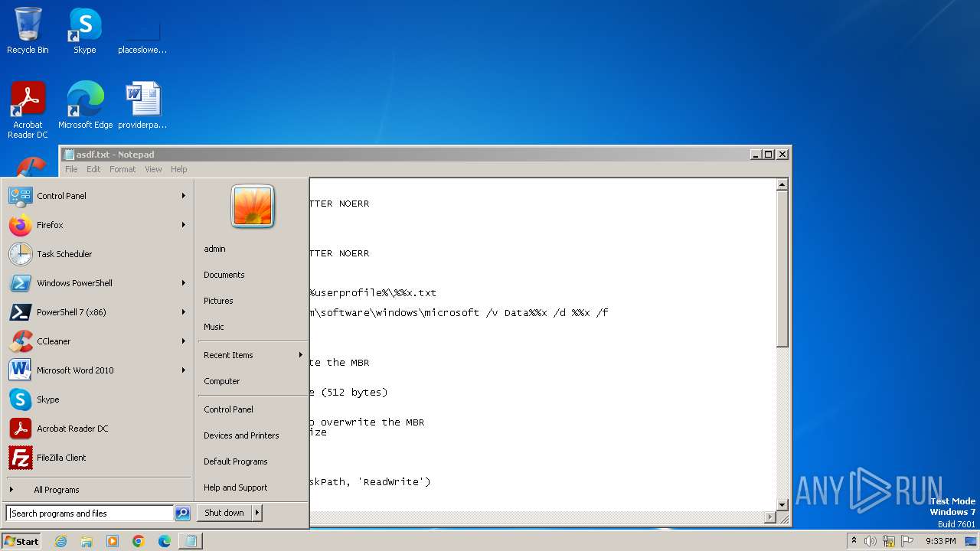Click Notepad horizontal scrollbar right arrow
The image size is (980, 551).
(x=769, y=517)
